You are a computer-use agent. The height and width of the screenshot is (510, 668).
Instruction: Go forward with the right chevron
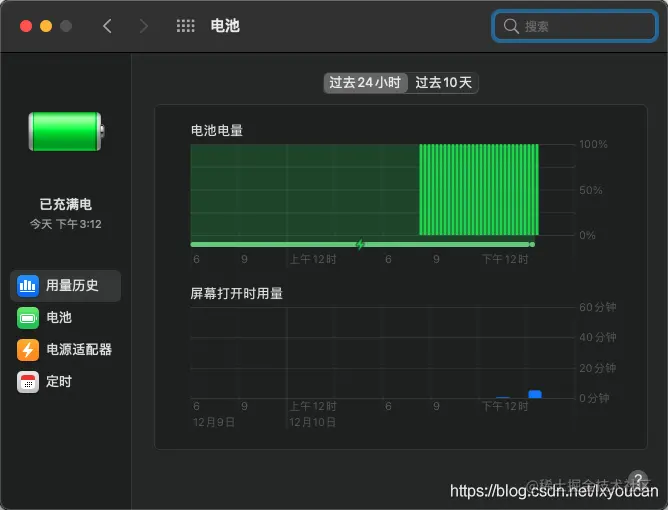point(144,26)
